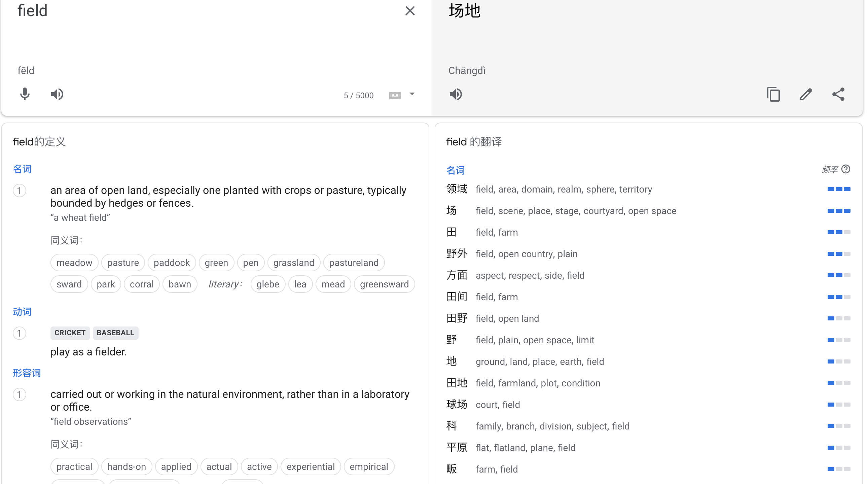The image size is (868, 484).
Task: Select the synonym 'meadow'
Action: point(74,263)
